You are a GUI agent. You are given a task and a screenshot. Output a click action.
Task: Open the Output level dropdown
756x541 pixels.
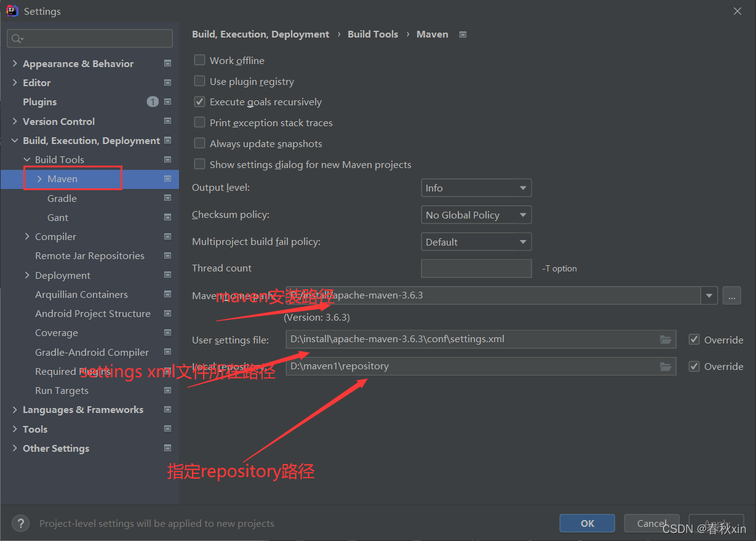[x=476, y=188]
